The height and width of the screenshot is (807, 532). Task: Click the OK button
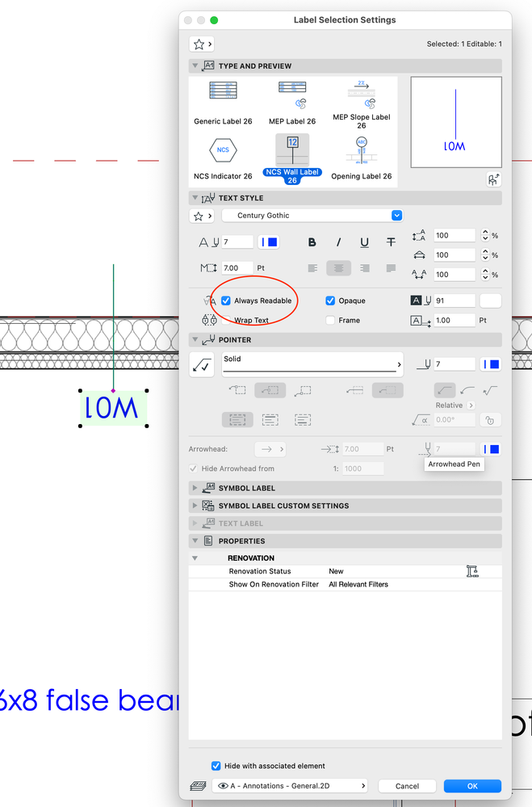472,786
